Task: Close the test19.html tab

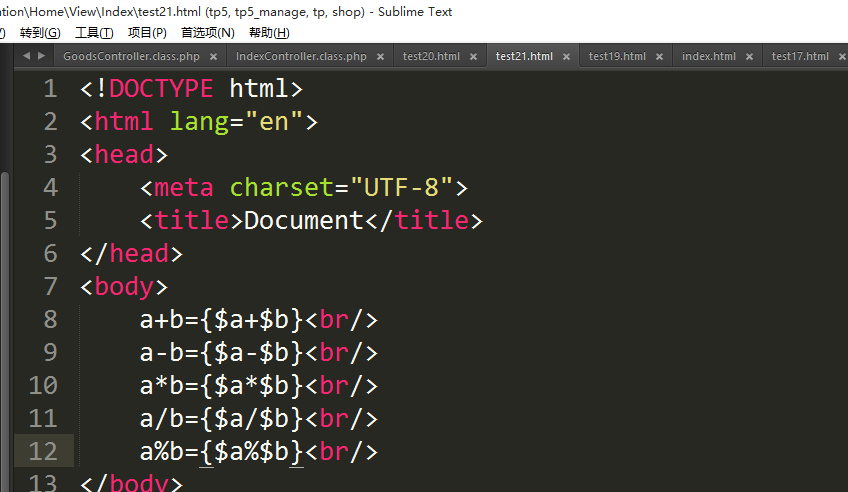Action: [660, 57]
